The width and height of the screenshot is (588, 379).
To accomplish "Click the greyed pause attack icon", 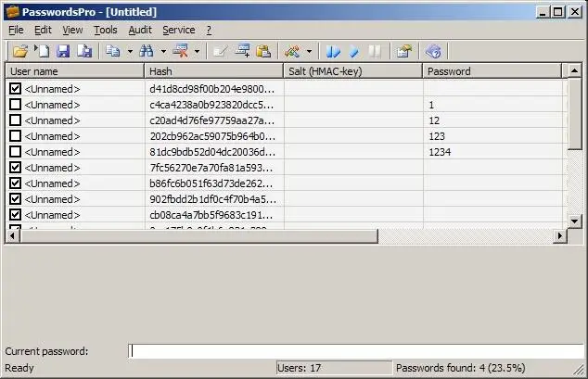I will pos(375,51).
